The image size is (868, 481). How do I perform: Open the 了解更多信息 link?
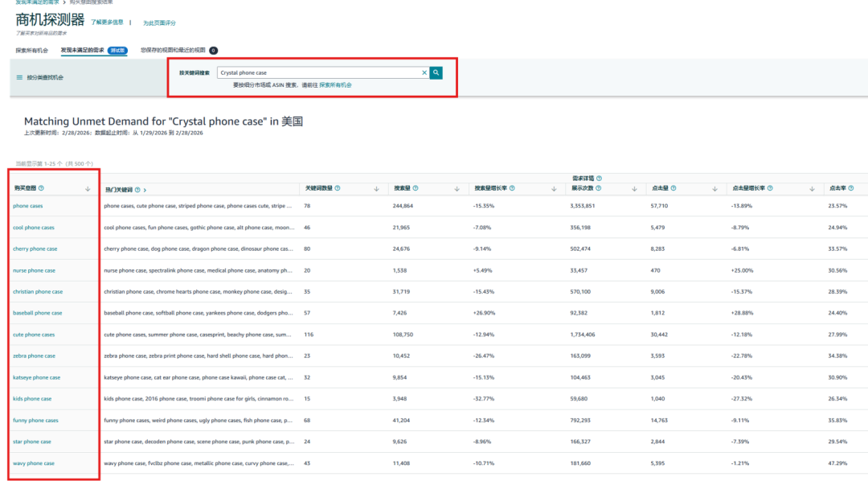pos(106,23)
